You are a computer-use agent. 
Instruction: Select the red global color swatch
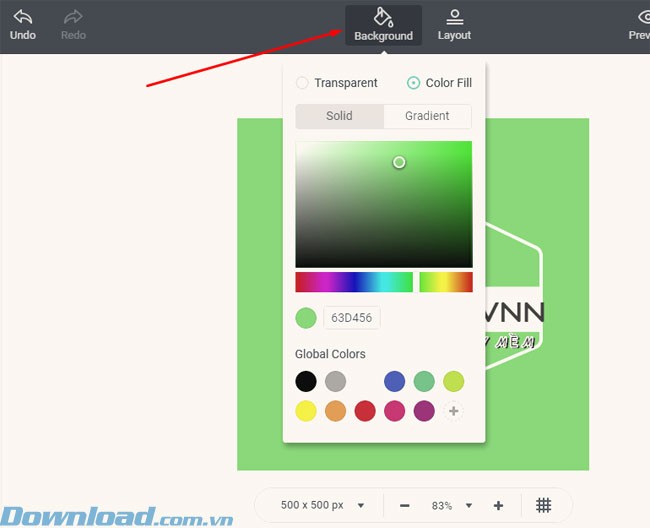365,411
